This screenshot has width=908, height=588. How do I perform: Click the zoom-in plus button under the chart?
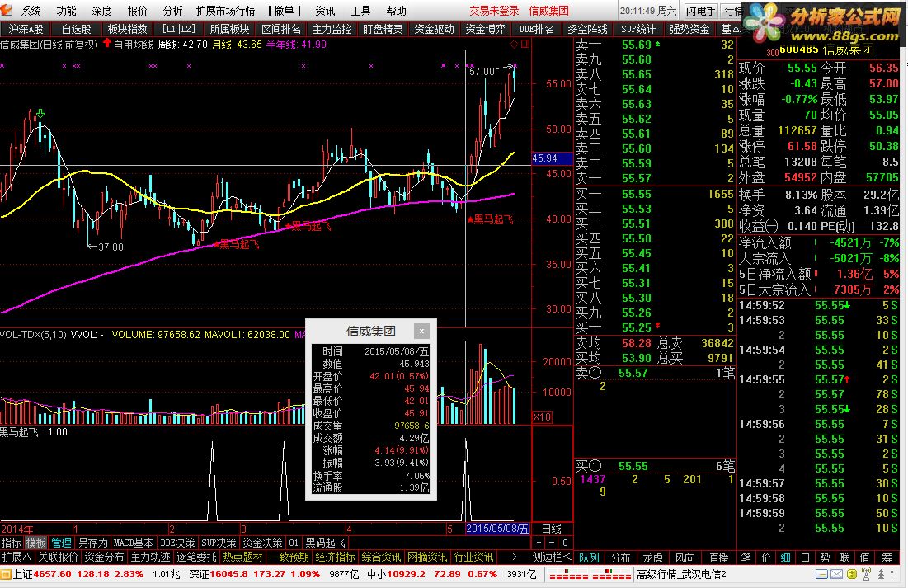tap(539, 543)
